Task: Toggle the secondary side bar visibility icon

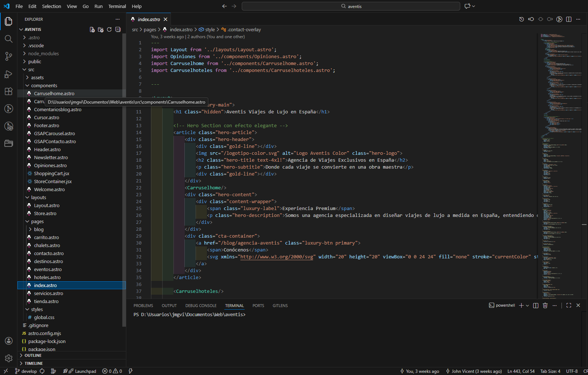Action: pyautogui.click(x=569, y=19)
